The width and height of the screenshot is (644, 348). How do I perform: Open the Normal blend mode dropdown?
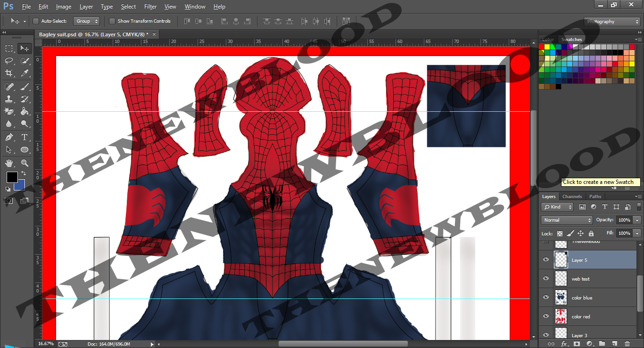tap(567, 220)
